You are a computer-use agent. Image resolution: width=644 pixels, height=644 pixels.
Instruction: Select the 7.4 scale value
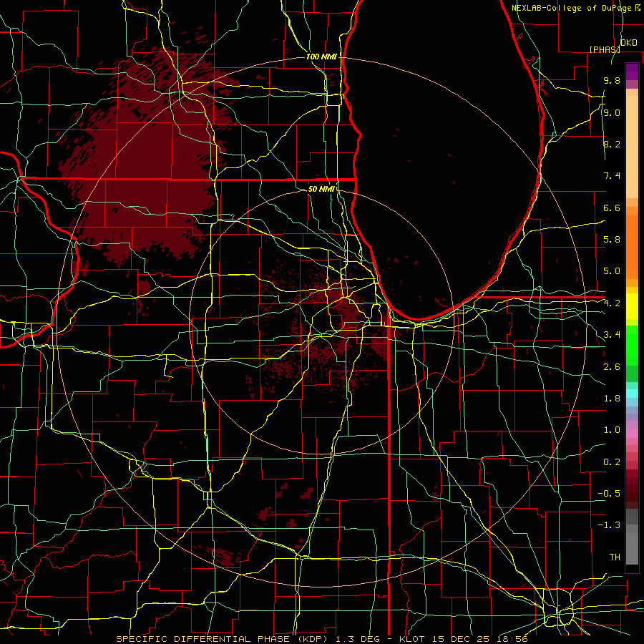pos(612,176)
